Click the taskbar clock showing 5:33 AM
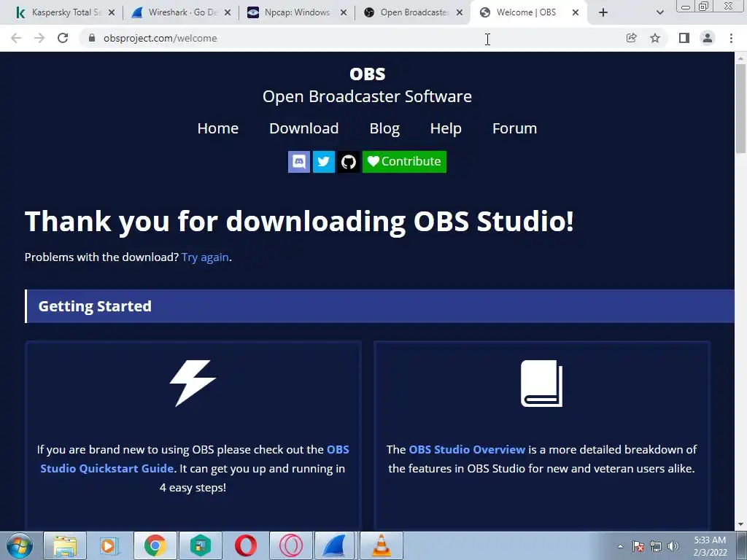 pos(710,546)
